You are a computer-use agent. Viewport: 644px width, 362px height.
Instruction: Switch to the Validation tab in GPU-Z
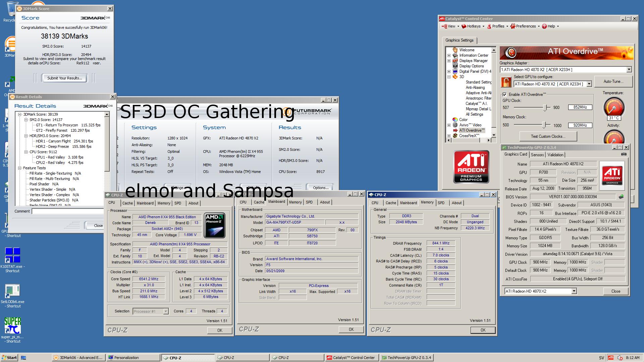[555, 155]
